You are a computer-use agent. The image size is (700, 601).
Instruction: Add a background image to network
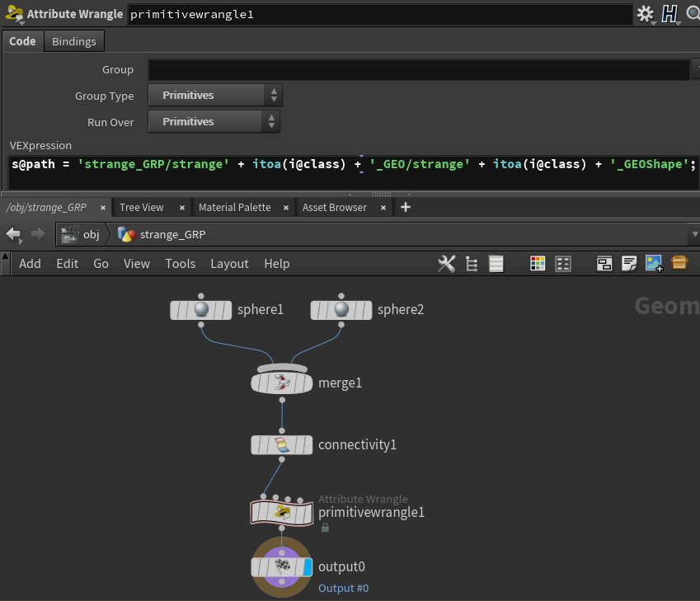(655, 264)
